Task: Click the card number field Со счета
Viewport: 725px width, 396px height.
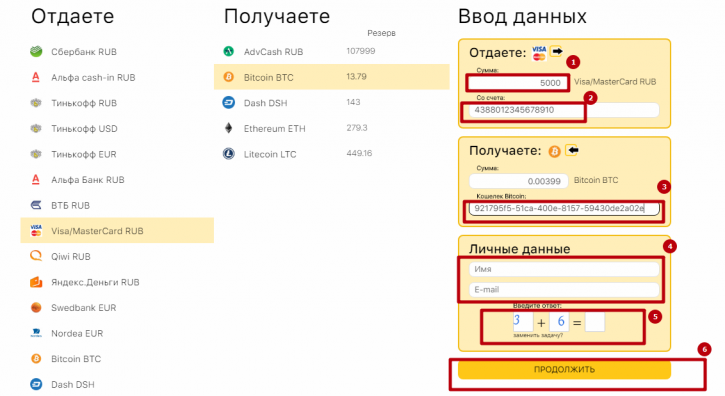Action: pyautogui.click(x=564, y=110)
